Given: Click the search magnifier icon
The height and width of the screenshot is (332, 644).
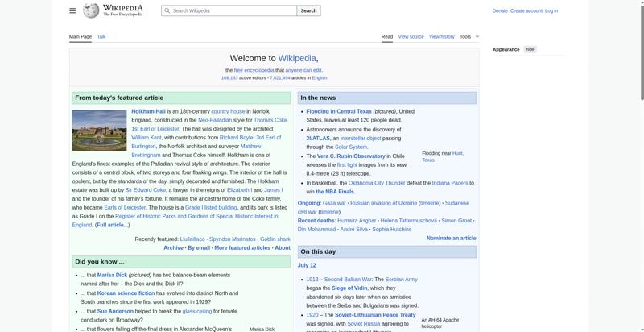Looking at the screenshot, I should 167,10.
